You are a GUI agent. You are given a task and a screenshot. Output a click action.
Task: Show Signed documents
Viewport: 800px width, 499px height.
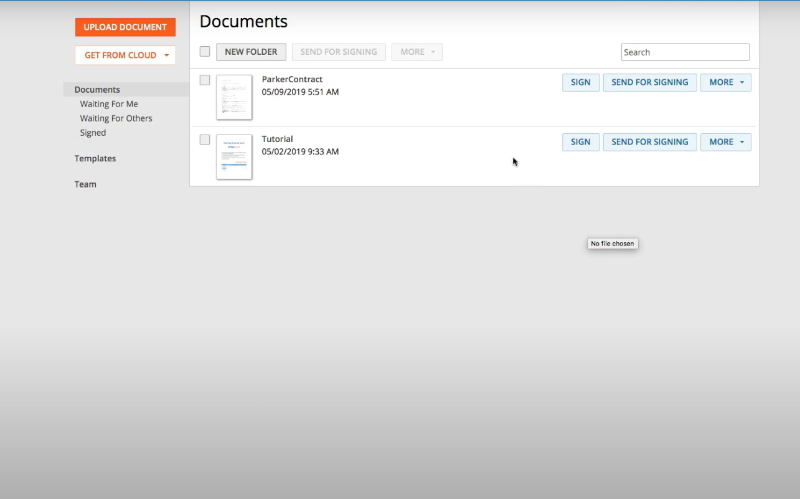93,133
